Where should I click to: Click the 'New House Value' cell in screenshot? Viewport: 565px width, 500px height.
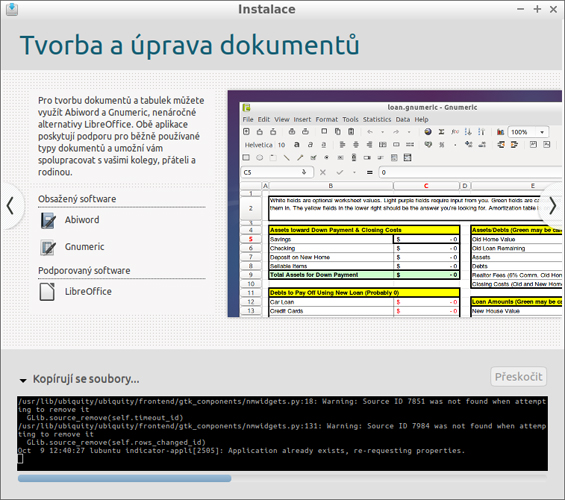(x=516, y=311)
